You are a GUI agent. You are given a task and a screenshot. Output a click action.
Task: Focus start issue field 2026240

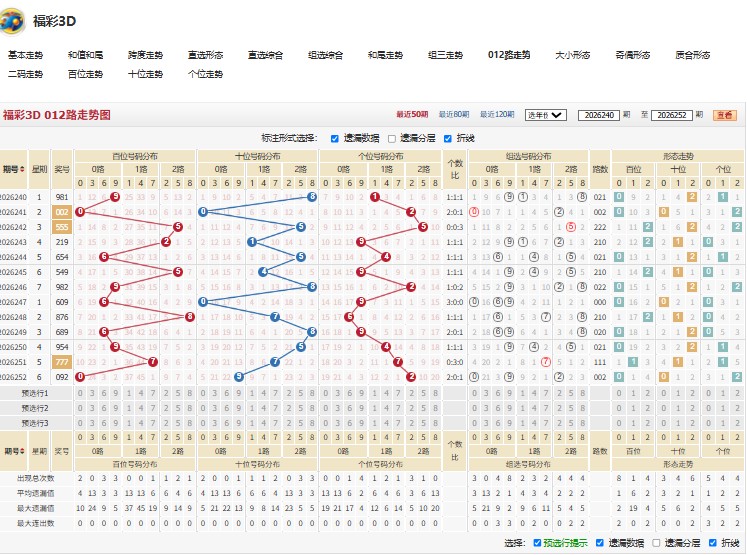coord(599,115)
